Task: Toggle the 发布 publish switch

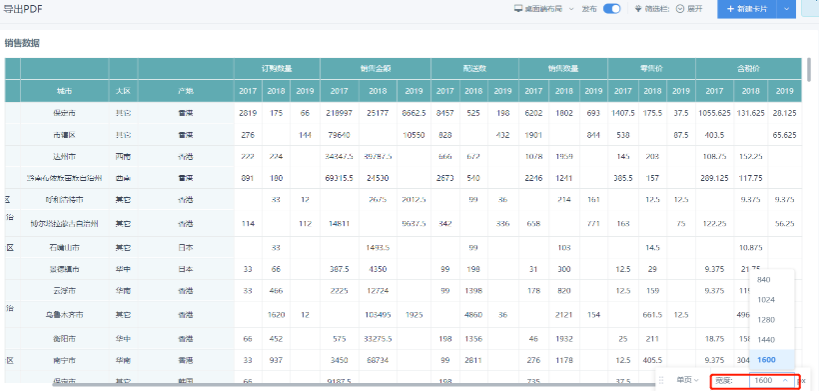Action: click(611, 8)
